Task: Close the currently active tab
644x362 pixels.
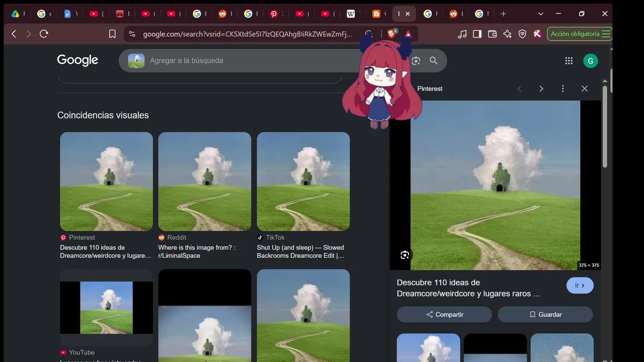Action: click(408, 14)
